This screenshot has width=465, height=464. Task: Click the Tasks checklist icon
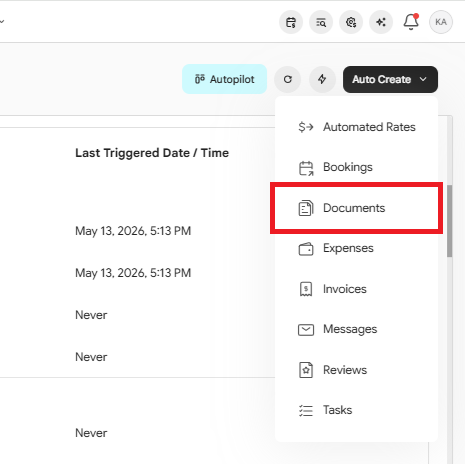coord(306,411)
